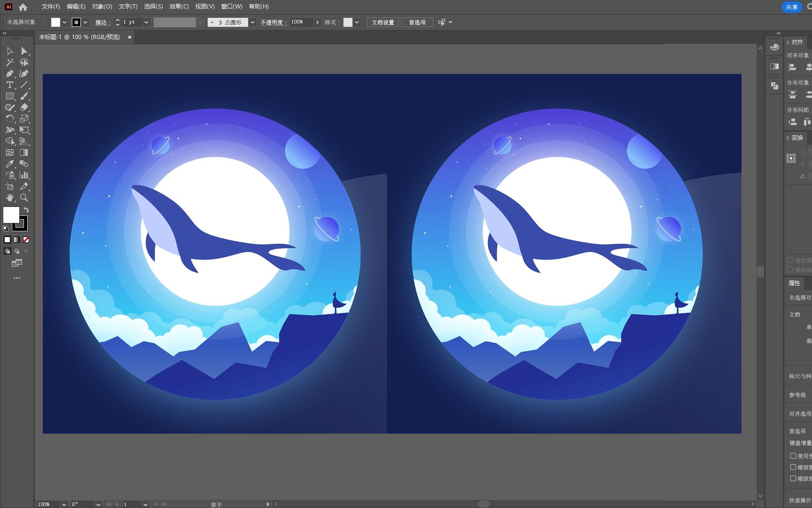Open the artboard number dropdown

coord(145,504)
